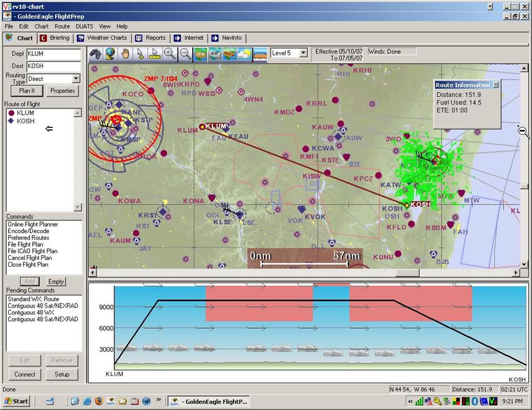Toggle the profile view icon
The height and width of the screenshot is (410, 532).
tap(260, 54)
